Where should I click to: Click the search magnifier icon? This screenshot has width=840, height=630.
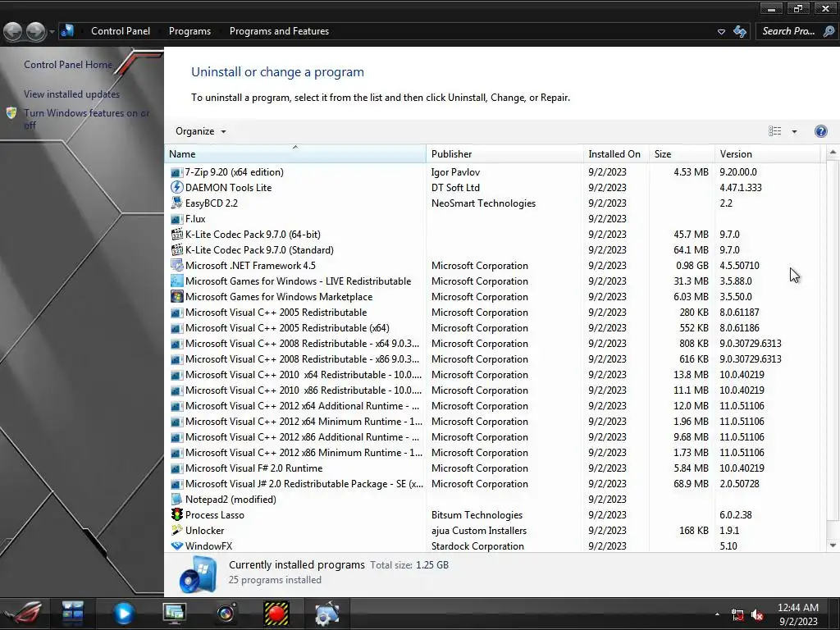[x=829, y=32]
